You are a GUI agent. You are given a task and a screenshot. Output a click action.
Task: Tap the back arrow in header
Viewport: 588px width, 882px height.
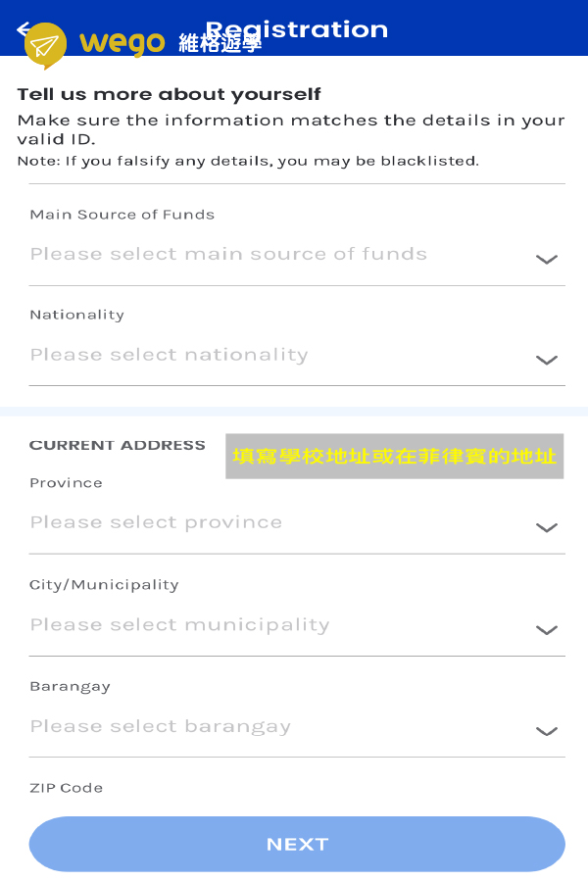(22, 29)
